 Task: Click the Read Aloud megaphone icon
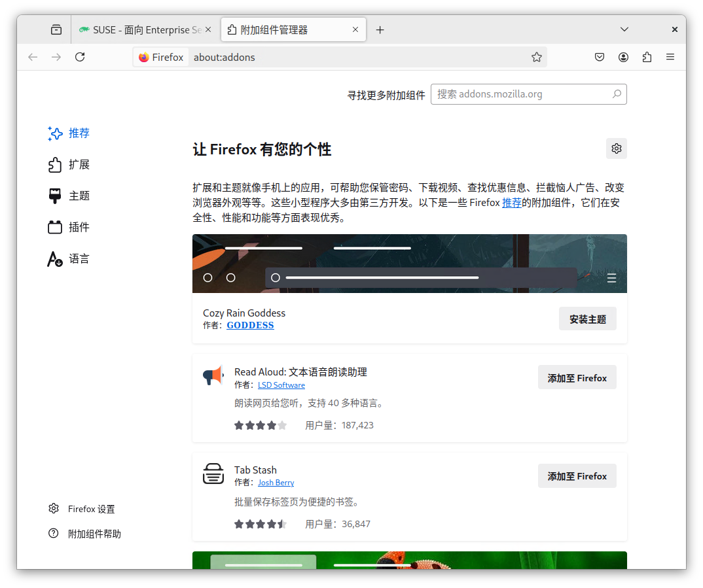(213, 375)
